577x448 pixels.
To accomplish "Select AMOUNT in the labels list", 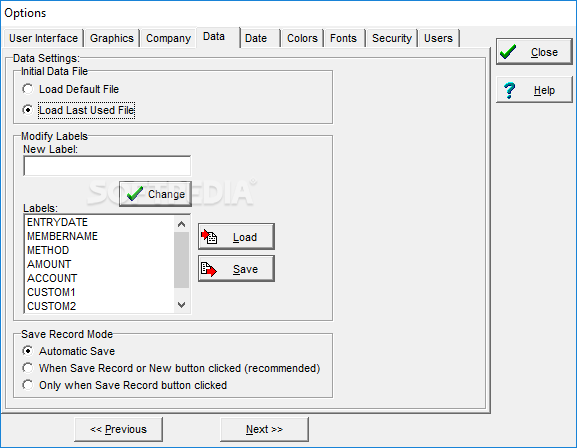I will click(x=99, y=264).
